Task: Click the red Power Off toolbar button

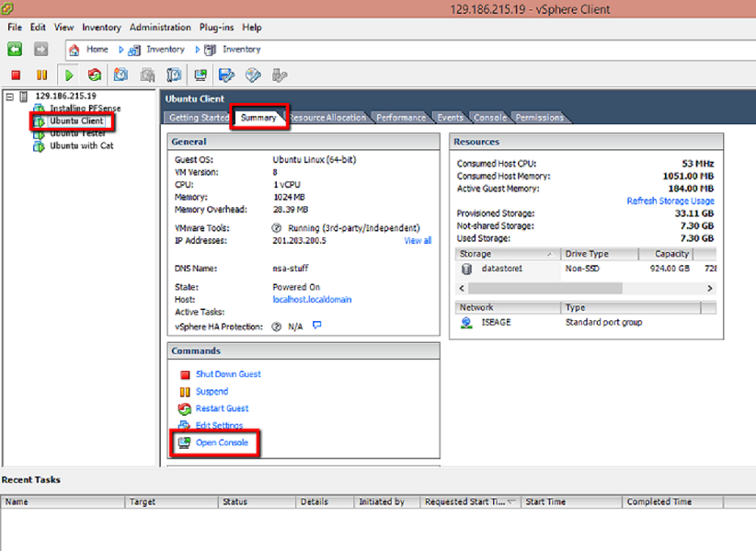Action: click(x=16, y=75)
